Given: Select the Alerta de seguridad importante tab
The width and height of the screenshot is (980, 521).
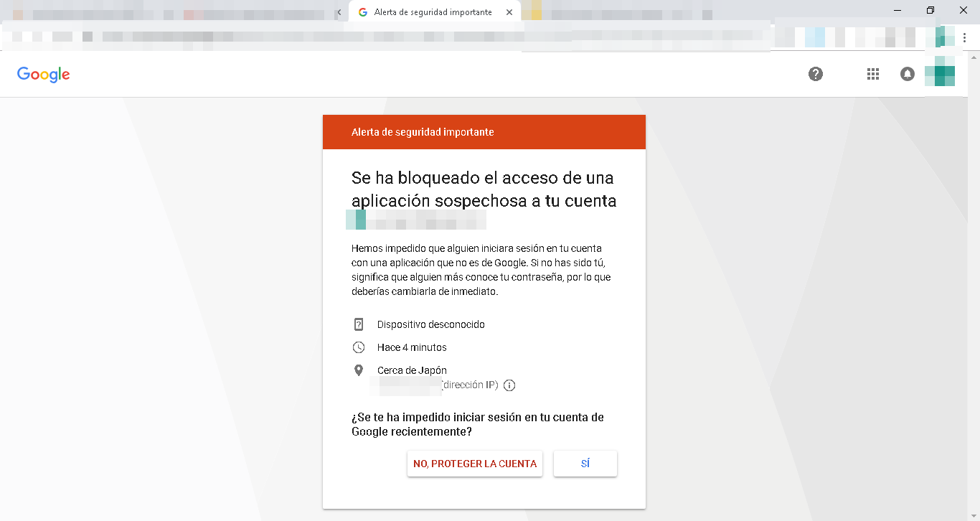Looking at the screenshot, I should click(435, 12).
